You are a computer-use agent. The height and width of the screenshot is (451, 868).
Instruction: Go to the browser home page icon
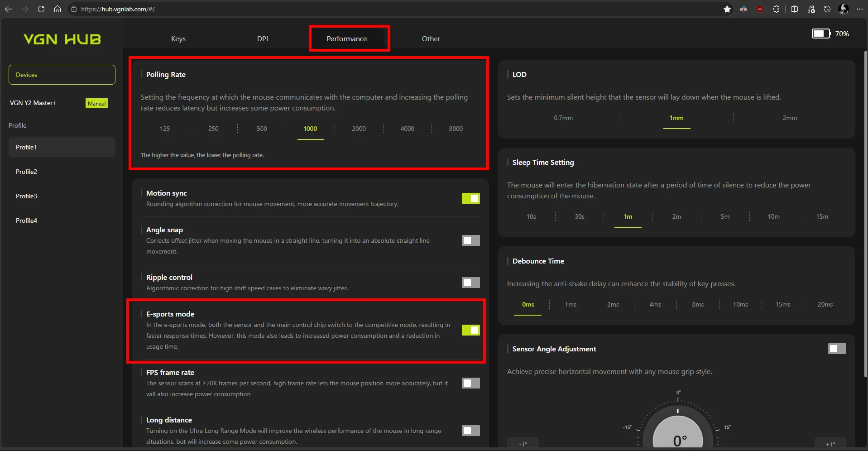58,9
